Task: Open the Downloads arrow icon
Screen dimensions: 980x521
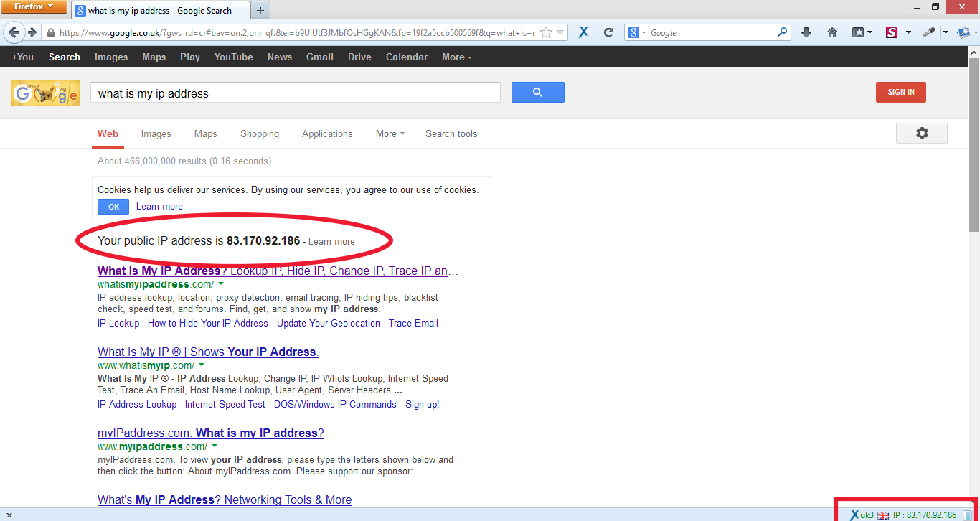Action: 806,32
